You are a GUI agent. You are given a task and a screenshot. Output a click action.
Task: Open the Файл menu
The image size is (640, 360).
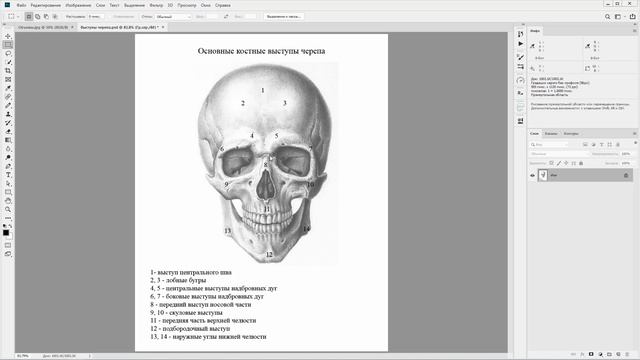click(21, 5)
